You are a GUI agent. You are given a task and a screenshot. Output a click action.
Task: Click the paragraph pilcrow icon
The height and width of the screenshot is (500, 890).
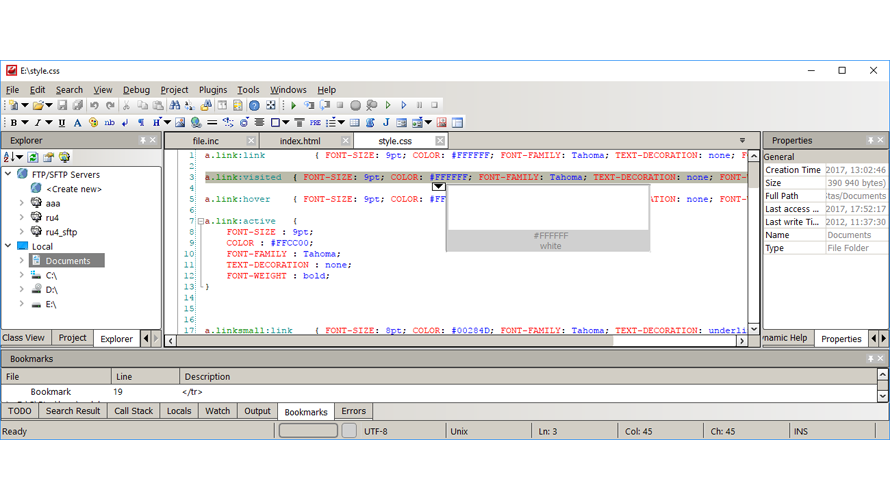coord(141,123)
